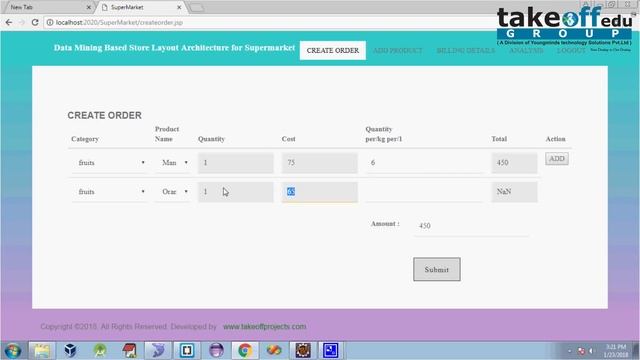Image resolution: width=640 pixels, height=360 pixels.
Task: Click the Submit button
Action: tap(437, 269)
